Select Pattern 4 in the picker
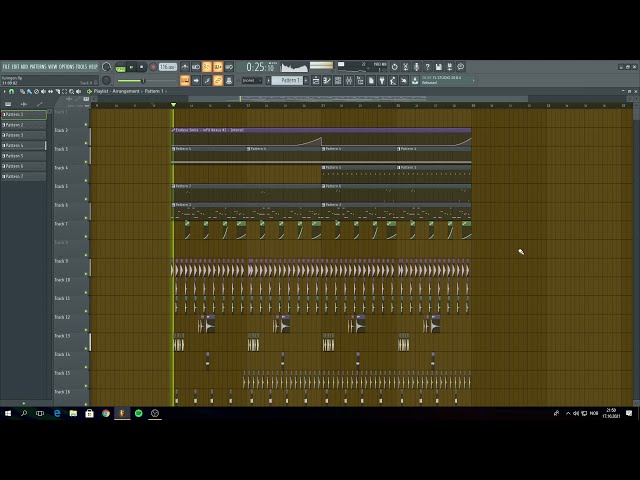Image resolution: width=640 pixels, height=480 pixels. tap(24, 145)
